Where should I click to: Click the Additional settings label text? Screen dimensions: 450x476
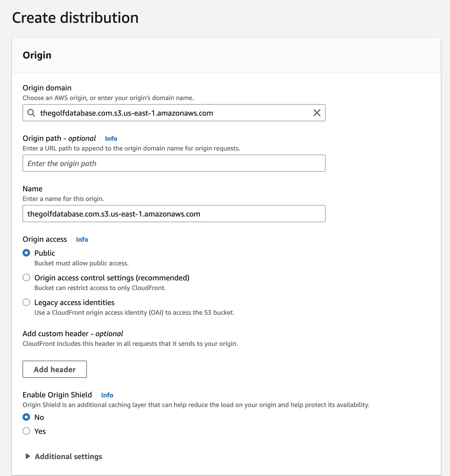[x=68, y=456]
